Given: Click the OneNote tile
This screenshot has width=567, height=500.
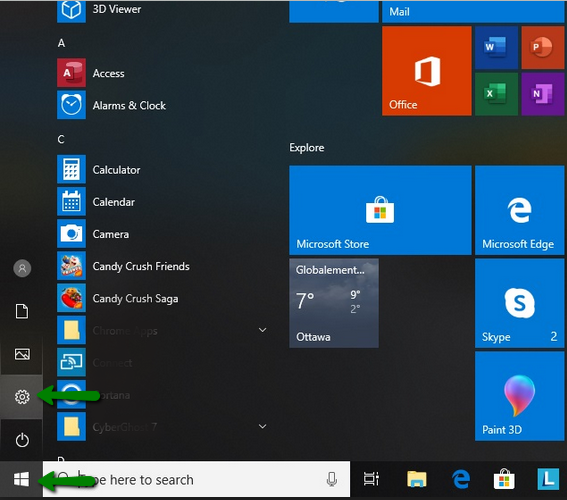Looking at the screenshot, I should [x=543, y=94].
